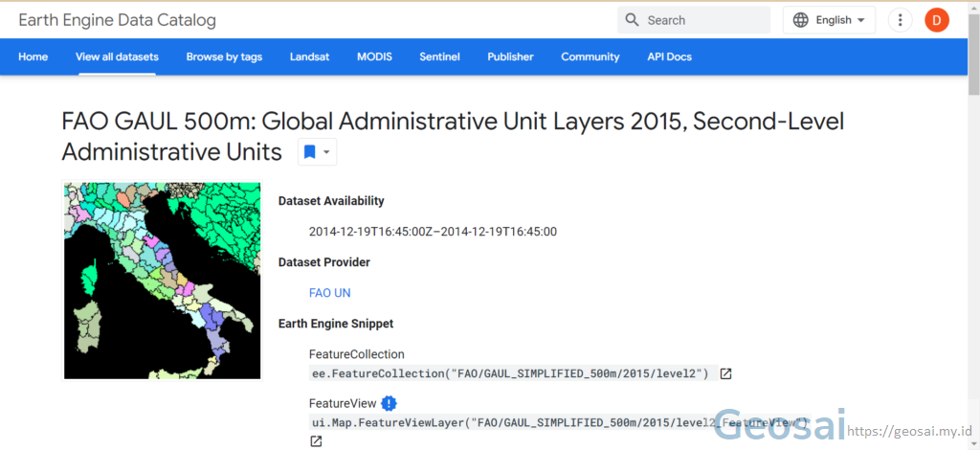
Task: Click the blue bookmark icon
Action: click(309, 152)
